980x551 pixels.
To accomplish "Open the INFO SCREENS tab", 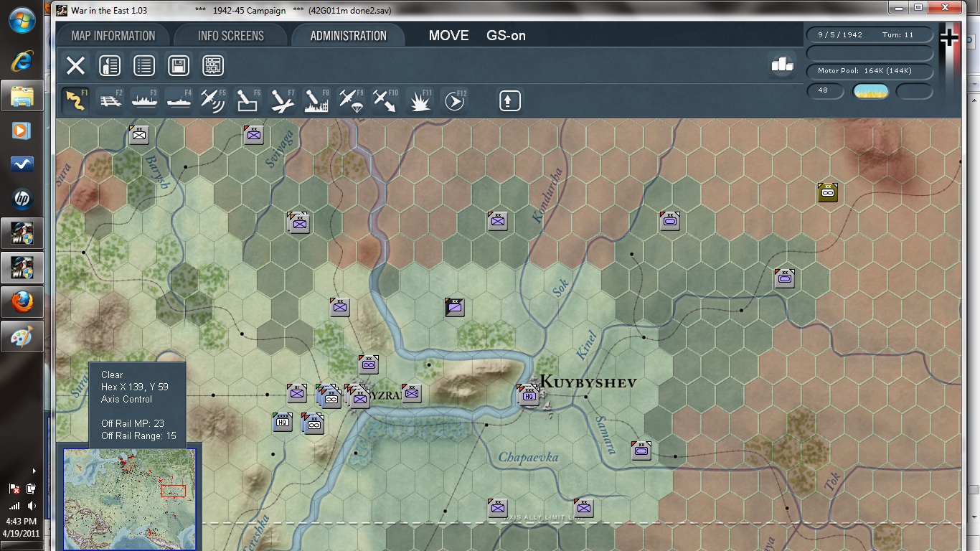I will coord(231,36).
